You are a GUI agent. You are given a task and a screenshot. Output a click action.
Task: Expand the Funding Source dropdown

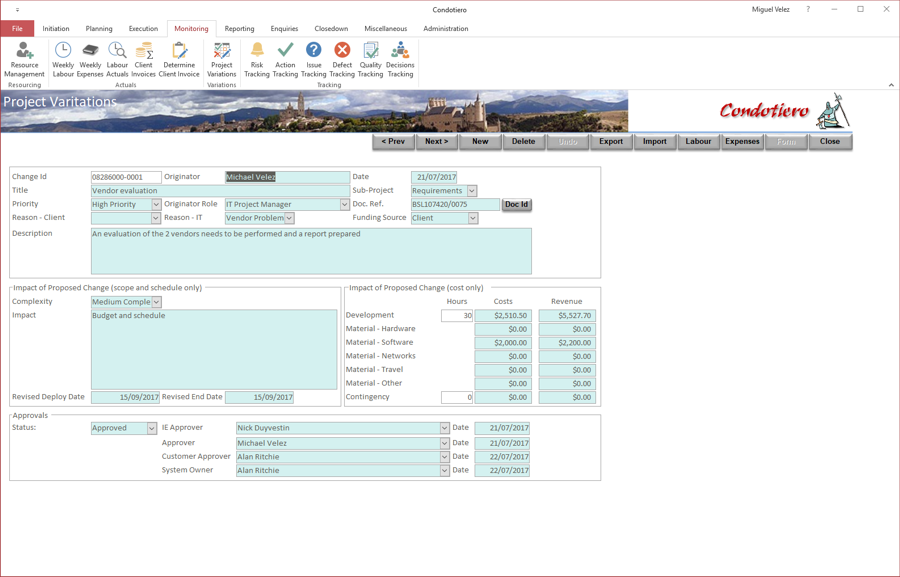tap(473, 218)
